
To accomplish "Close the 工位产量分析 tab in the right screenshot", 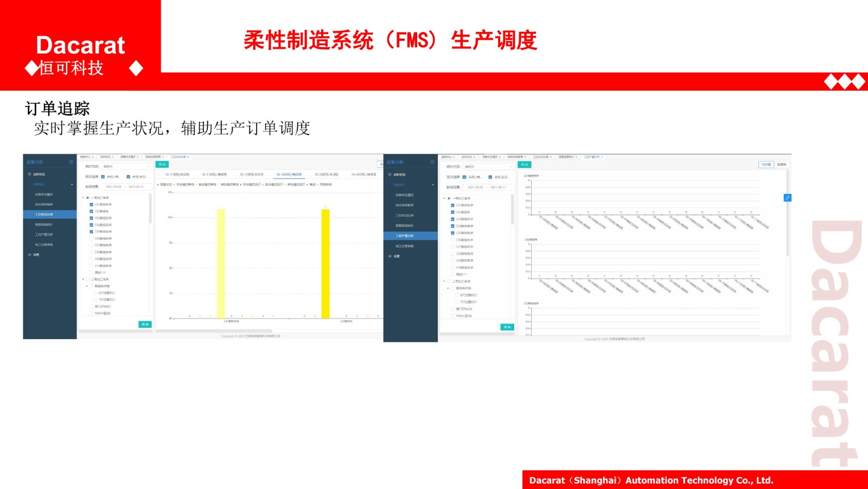I will (x=602, y=157).
